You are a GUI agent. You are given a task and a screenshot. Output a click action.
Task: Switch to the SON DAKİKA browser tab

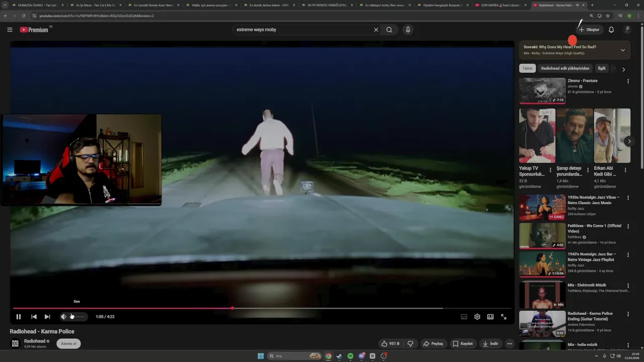pos(501,5)
